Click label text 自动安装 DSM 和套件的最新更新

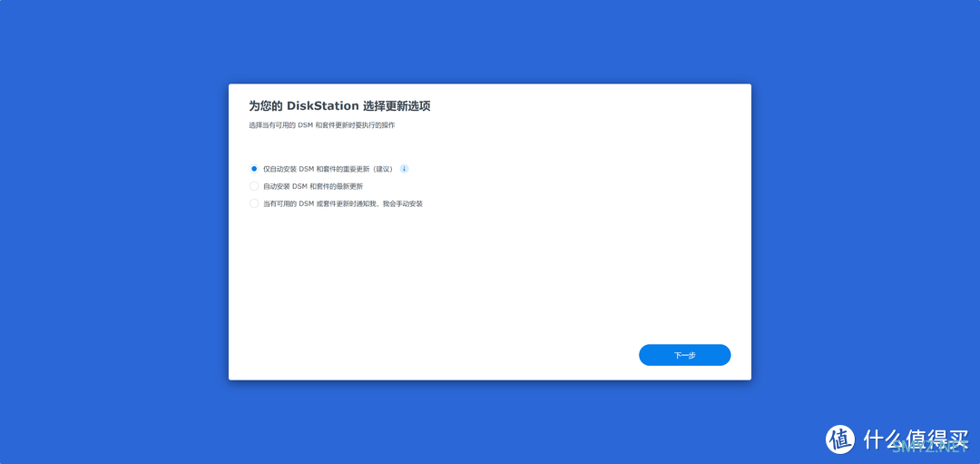(312, 186)
